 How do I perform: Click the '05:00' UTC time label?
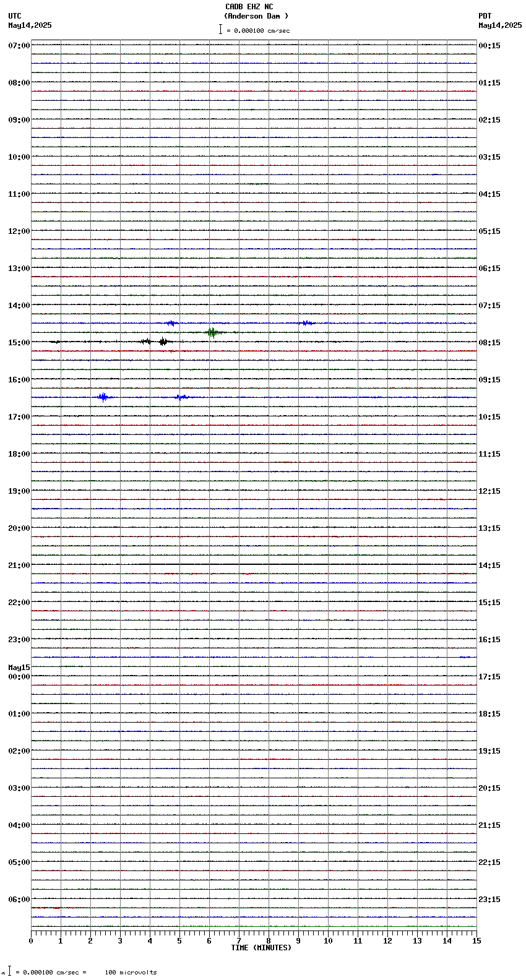[19, 862]
